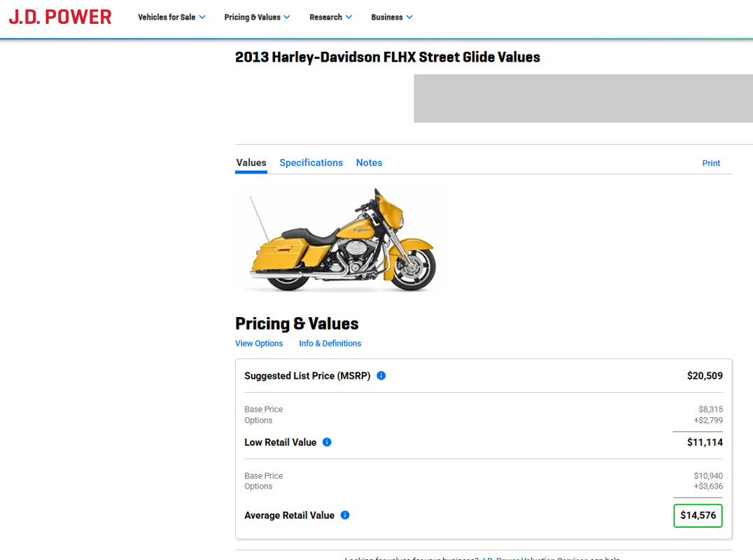Open the Business dropdown menu
The image size is (753, 560).
(x=391, y=17)
